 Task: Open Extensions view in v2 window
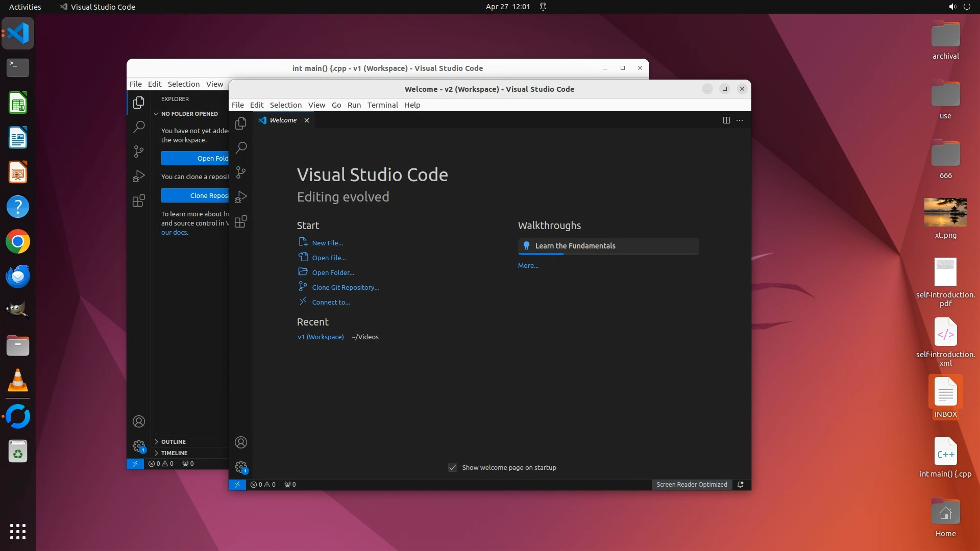(x=240, y=221)
